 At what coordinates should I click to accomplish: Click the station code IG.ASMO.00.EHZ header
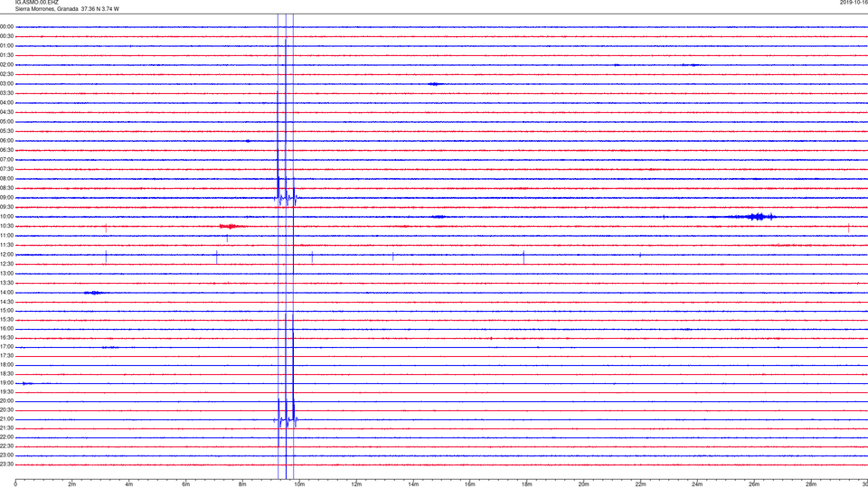pyautogui.click(x=36, y=3)
